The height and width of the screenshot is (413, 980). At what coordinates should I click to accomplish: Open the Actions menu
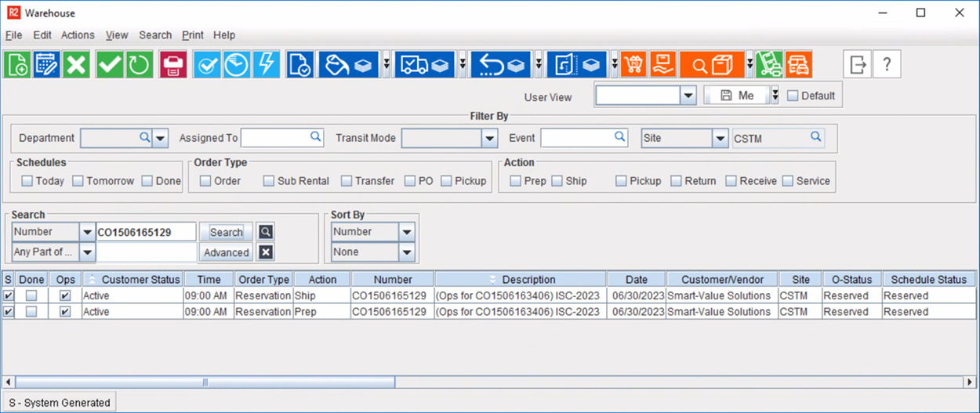click(78, 35)
